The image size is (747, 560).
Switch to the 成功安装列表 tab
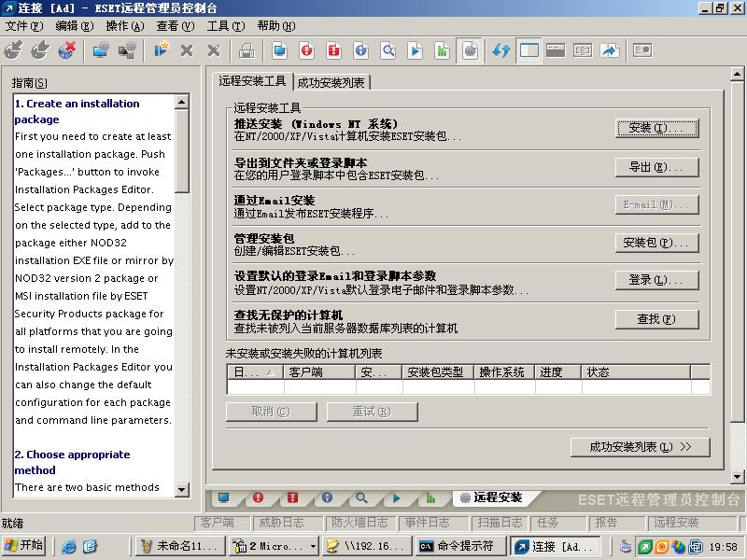pos(331,82)
